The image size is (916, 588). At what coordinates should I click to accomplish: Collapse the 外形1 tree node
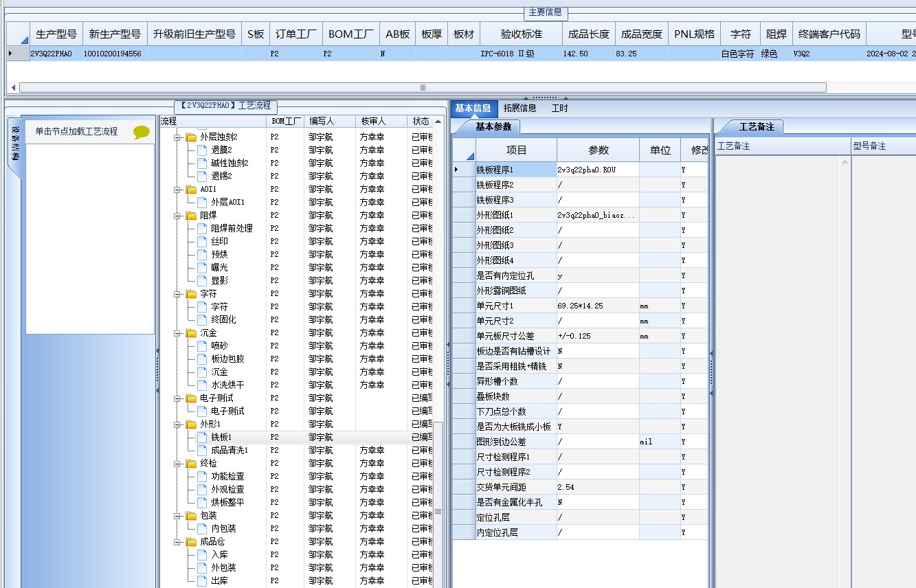pyautogui.click(x=177, y=425)
